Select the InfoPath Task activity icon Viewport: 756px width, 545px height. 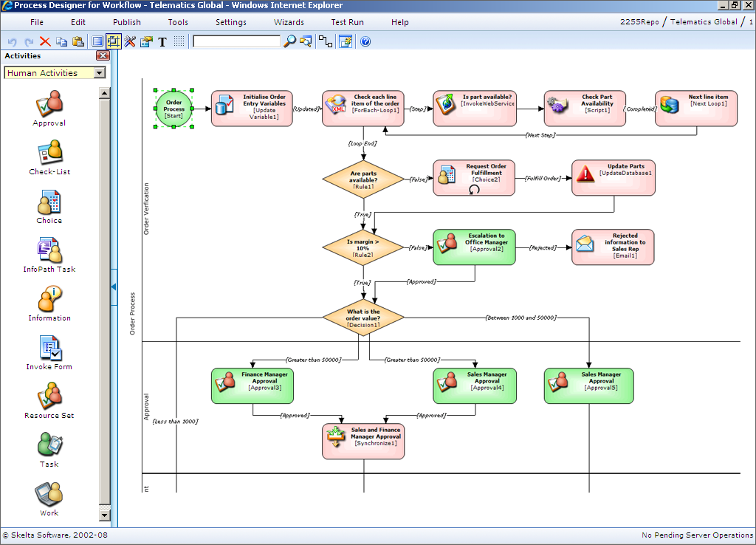[49, 250]
